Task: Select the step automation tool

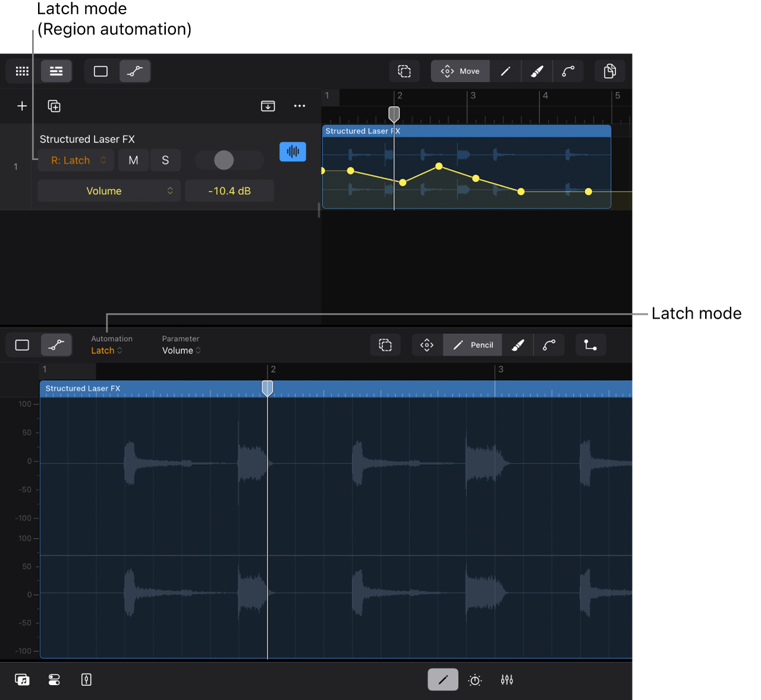Action: 590,345
